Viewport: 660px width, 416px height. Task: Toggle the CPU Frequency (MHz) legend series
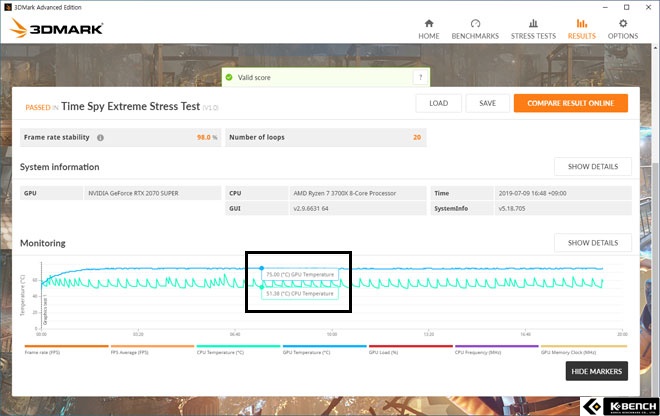click(496, 350)
